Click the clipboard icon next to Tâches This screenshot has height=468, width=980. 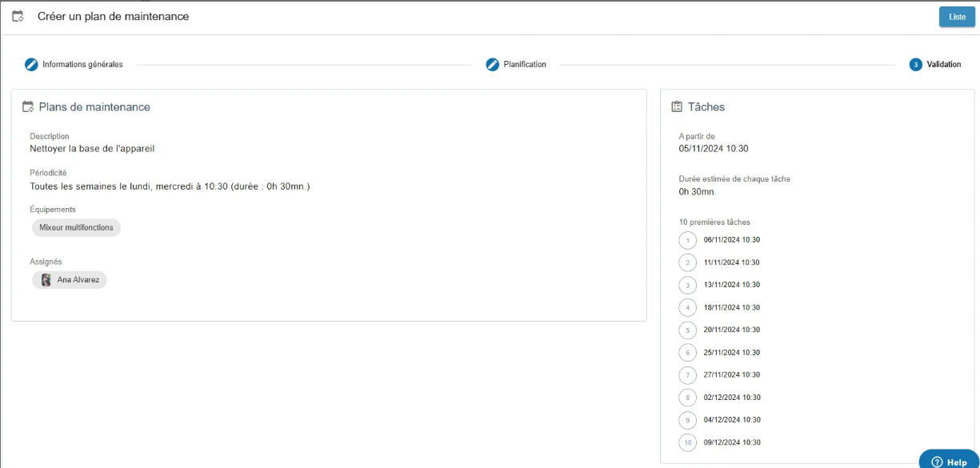[x=677, y=107]
